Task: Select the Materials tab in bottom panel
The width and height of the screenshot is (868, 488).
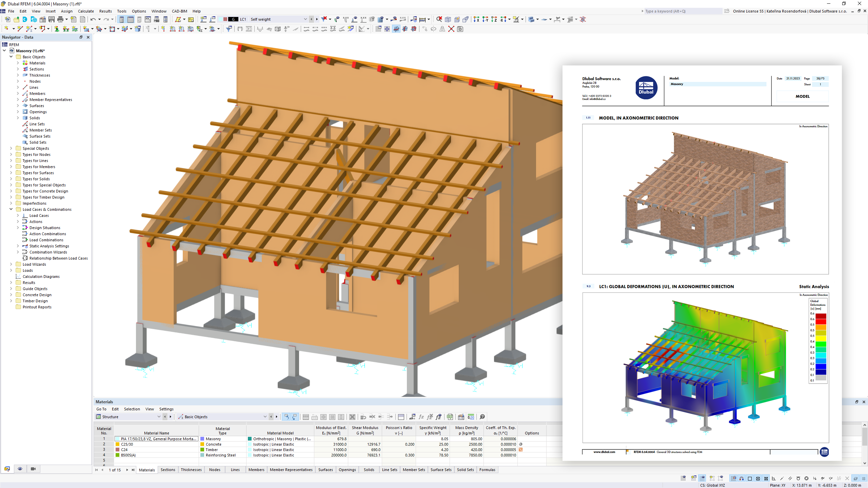Action: pos(147,469)
